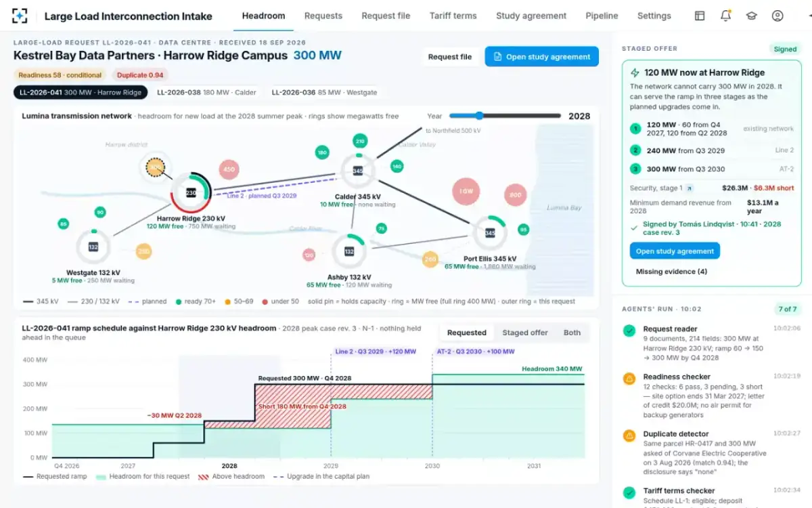The image size is (812, 508).
Task: Click the arrow icon beside Security, stage 1
Action: click(x=690, y=188)
